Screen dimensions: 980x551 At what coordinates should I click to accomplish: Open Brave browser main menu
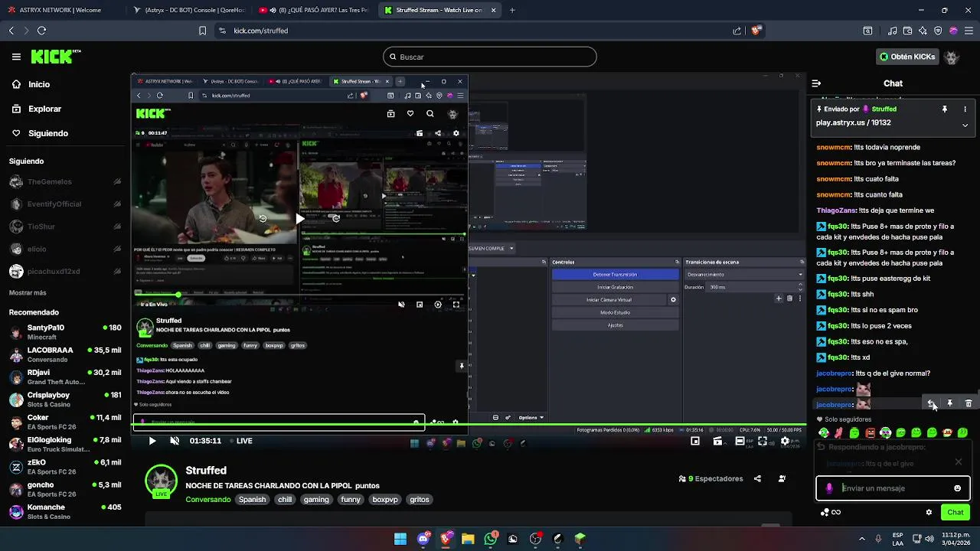969,31
